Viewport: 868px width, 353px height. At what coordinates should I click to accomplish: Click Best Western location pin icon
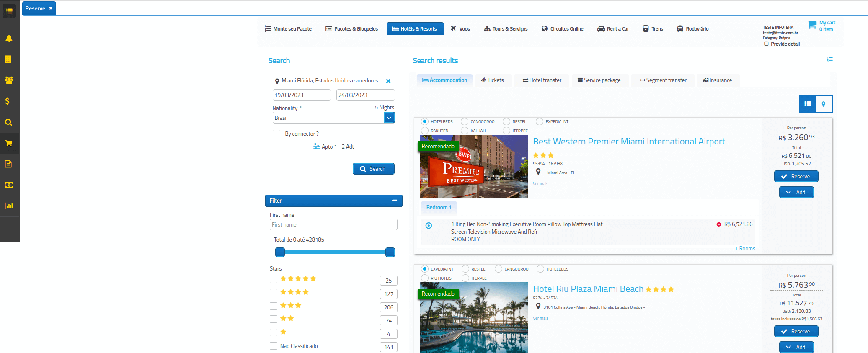coord(538,172)
